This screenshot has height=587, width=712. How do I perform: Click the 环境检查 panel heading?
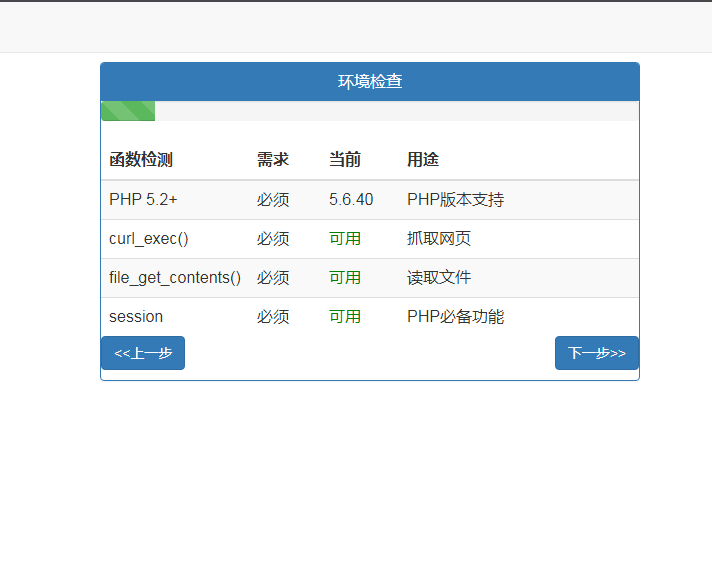(370, 82)
